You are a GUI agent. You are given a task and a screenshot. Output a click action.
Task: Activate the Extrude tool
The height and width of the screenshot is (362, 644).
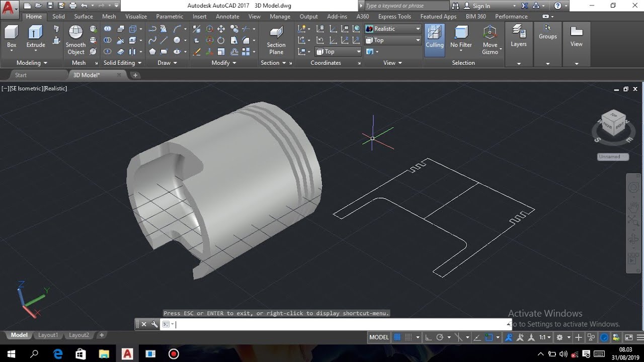36,38
